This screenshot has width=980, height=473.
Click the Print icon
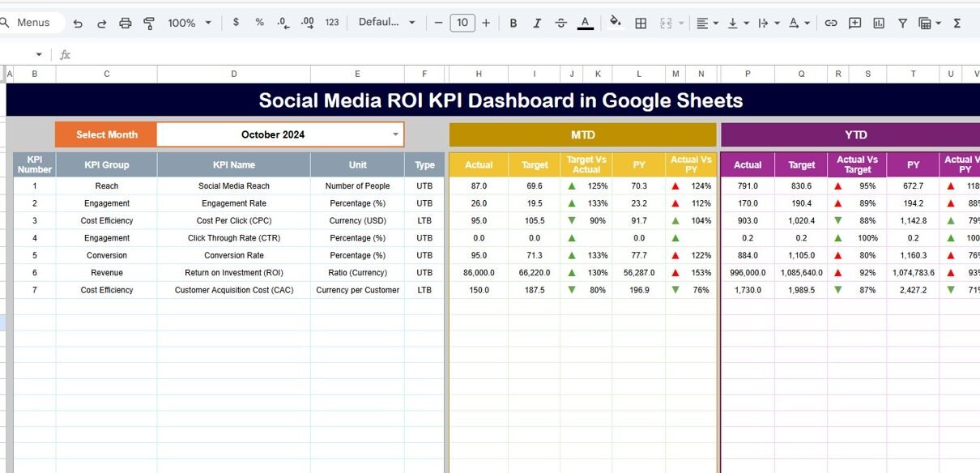coord(125,23)
